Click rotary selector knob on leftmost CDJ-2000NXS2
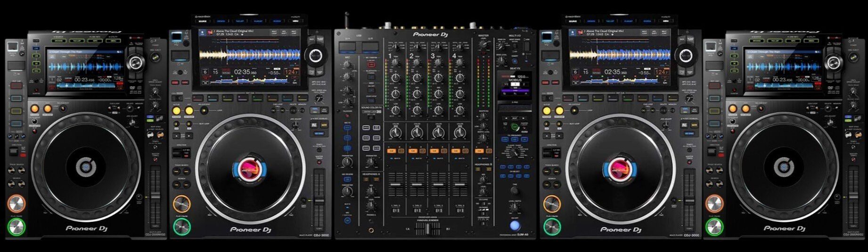The image size is (868, 252). tap(136, 61)
